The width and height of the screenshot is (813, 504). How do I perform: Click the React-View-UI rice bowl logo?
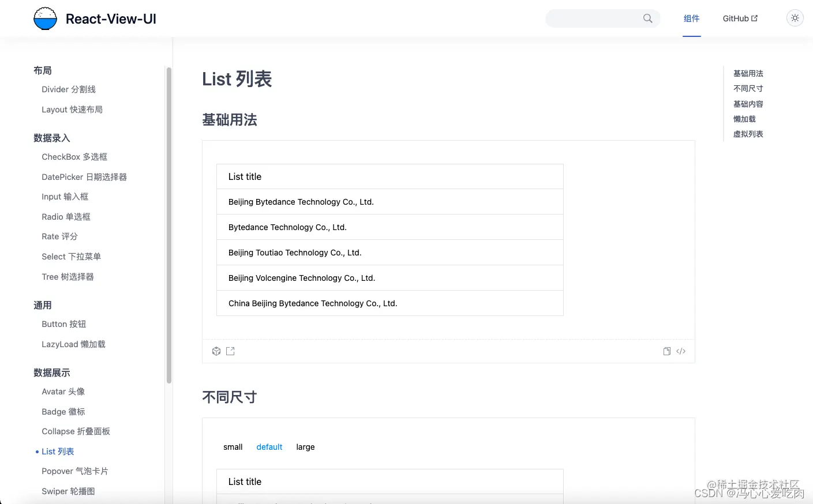[x=45, y=18]
